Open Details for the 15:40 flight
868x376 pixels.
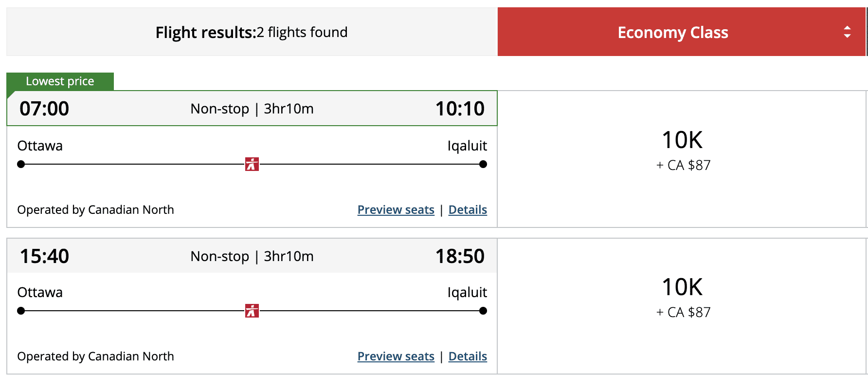(468, 357)
